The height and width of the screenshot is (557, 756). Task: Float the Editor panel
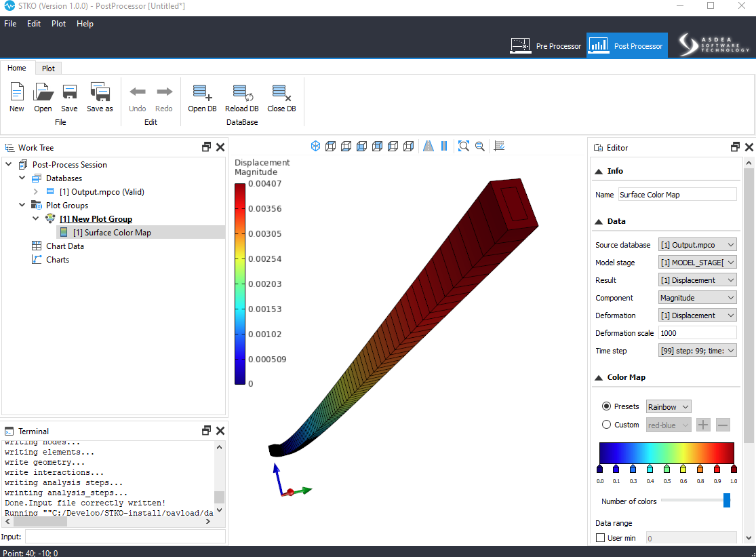[735, 147]
